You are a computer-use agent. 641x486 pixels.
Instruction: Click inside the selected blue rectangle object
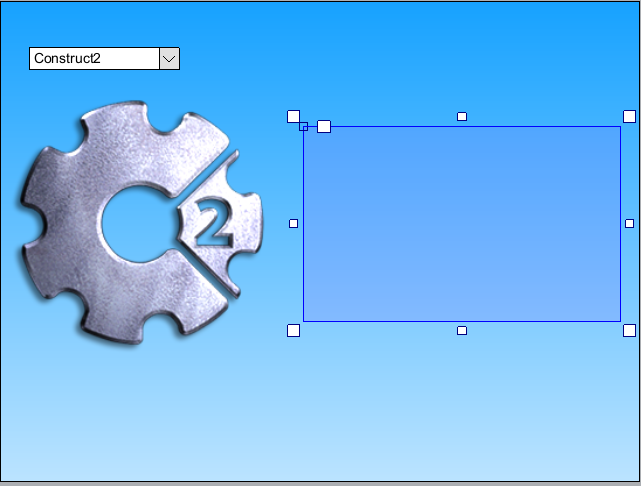point(462,224)
